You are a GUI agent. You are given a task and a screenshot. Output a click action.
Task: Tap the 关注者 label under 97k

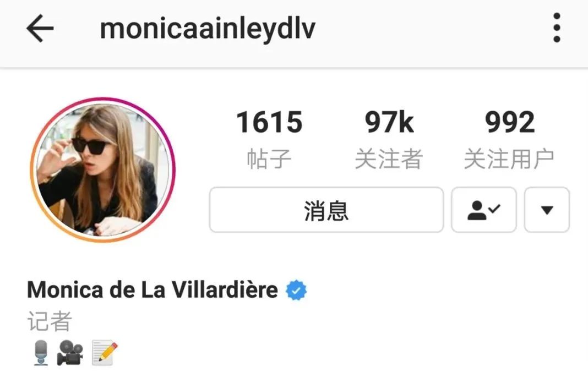click(x=389, y=159)
